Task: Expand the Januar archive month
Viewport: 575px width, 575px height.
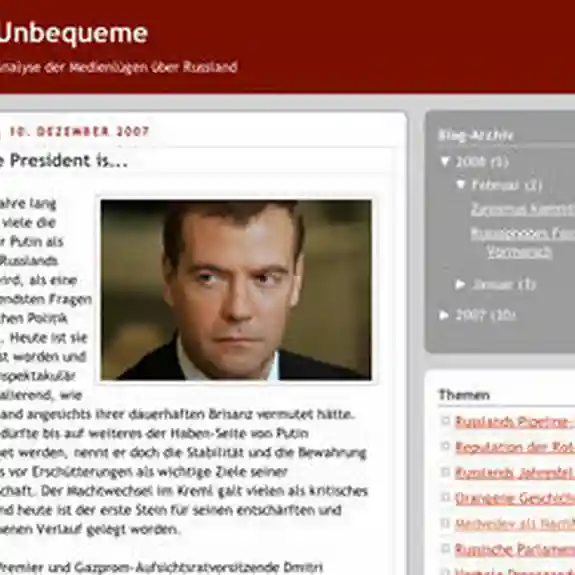Action: pyautogui.click(x=460, y=284)
